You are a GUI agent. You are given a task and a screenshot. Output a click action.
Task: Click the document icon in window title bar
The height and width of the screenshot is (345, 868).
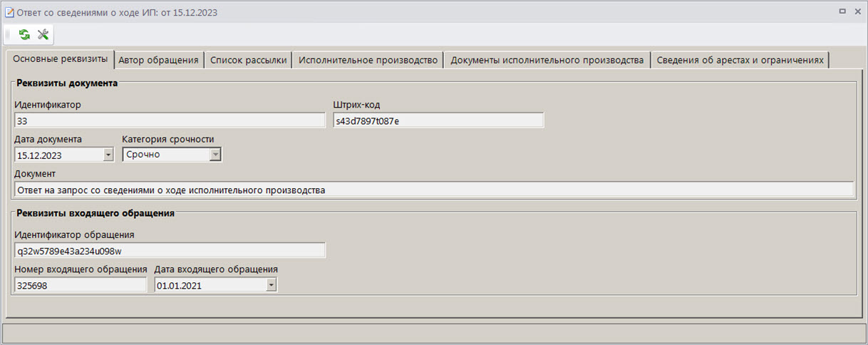click(x=9, y=11)
